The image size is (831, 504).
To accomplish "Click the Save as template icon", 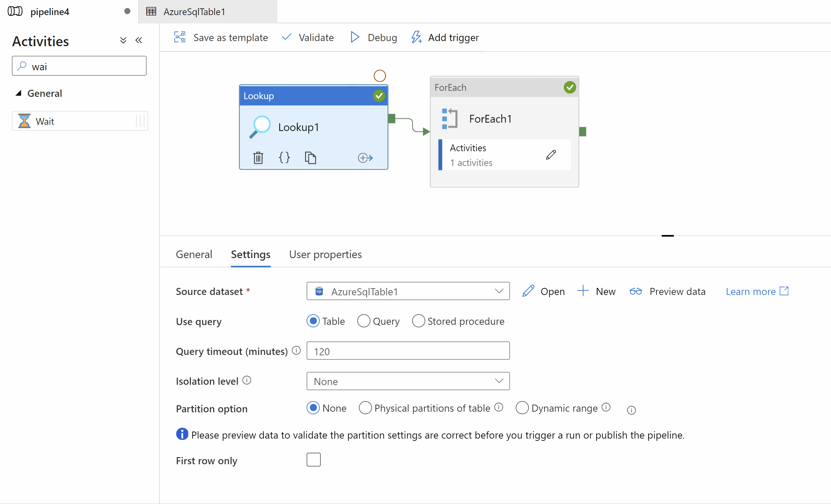I will [180, 37].
